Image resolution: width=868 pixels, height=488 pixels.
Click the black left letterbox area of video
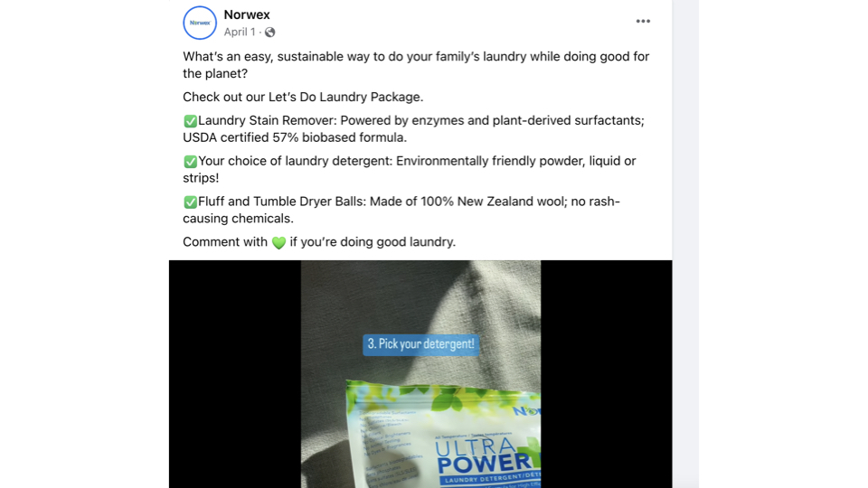tap(235, 374)
